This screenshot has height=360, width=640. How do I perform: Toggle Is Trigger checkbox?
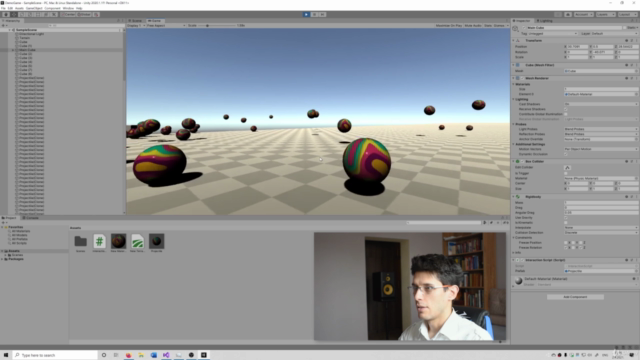pyautogui.click(x=566, y=173)
